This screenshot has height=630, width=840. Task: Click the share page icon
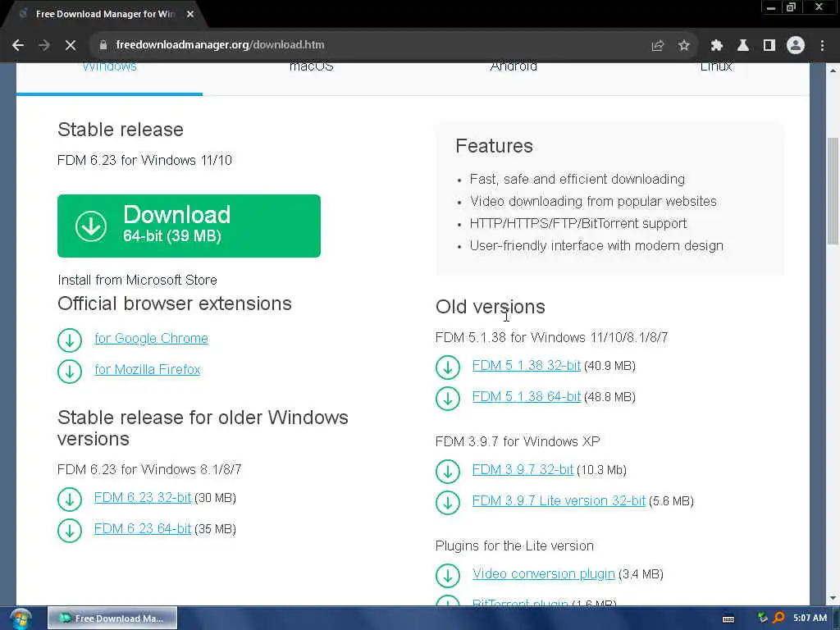click(x=657, y=46)
